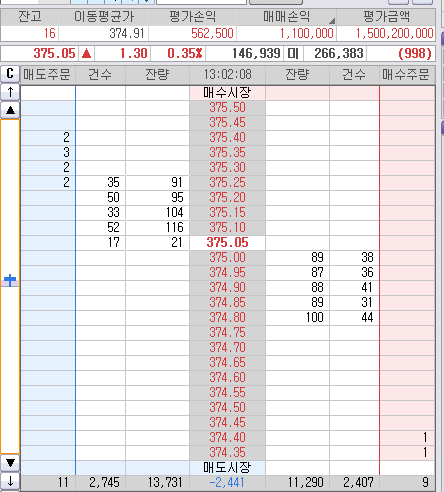
Task: Select price 375.30 in the ladder
Action: [227, 167]
